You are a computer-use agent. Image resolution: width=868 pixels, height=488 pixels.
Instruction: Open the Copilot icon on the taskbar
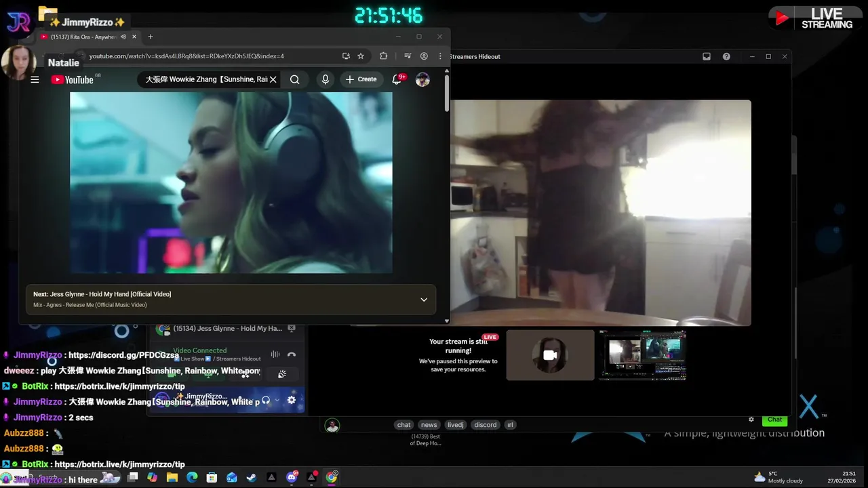coord(152,477)
